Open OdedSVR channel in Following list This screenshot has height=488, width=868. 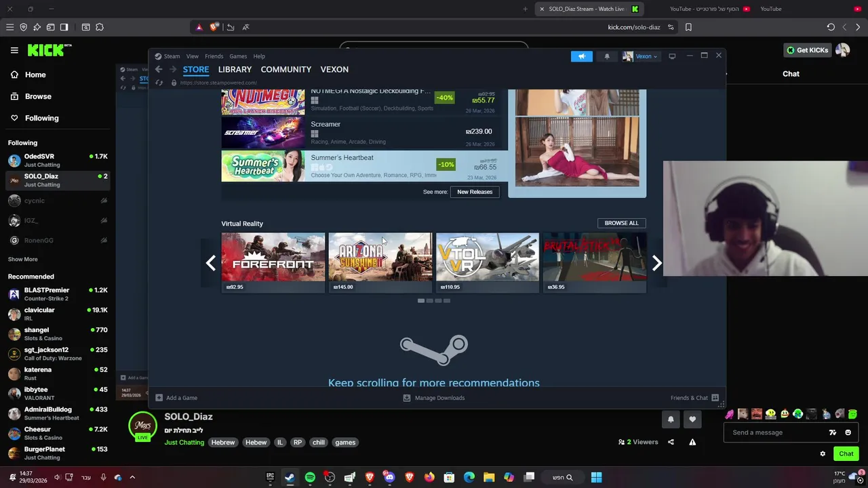[x=58, y=160]
